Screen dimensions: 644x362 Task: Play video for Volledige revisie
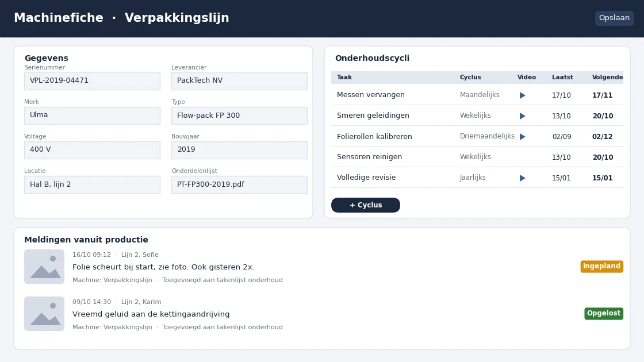pyautogui.click(x=522, y=178)
